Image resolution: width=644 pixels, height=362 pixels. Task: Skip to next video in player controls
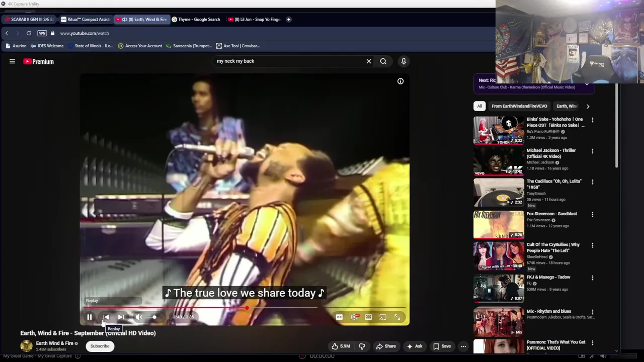(121, 317)
